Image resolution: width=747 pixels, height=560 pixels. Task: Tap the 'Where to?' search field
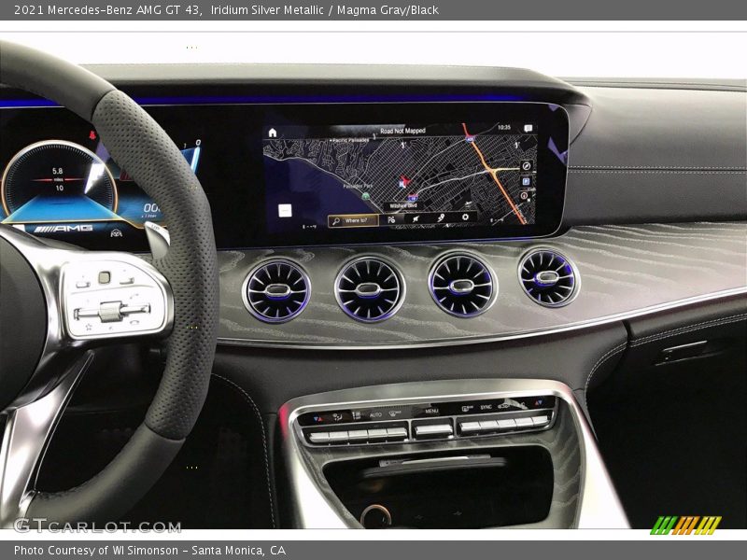[354, 220]
